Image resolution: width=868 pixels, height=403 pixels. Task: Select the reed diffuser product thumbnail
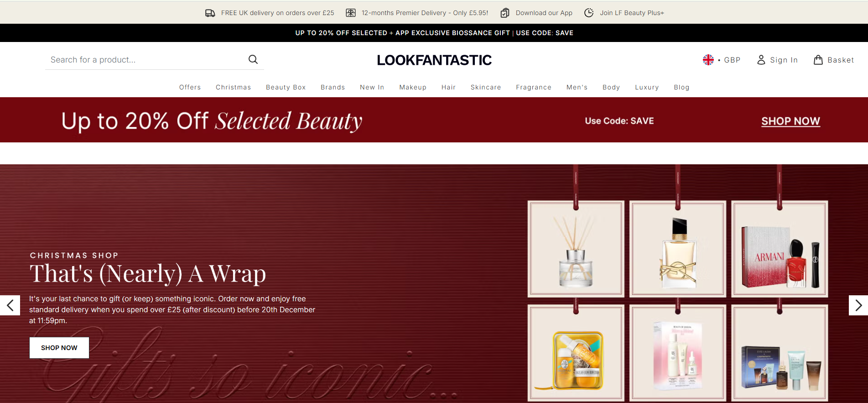pos(576,249)
